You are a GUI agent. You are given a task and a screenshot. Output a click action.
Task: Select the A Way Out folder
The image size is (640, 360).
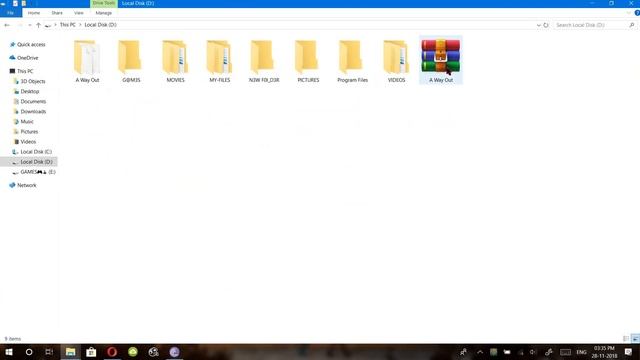pyautogui.click(x=87, y=61)
